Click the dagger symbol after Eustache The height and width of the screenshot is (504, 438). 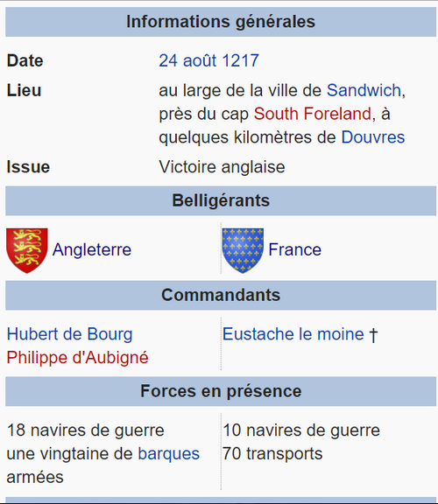pyautogui.click(x=373, y=335)
